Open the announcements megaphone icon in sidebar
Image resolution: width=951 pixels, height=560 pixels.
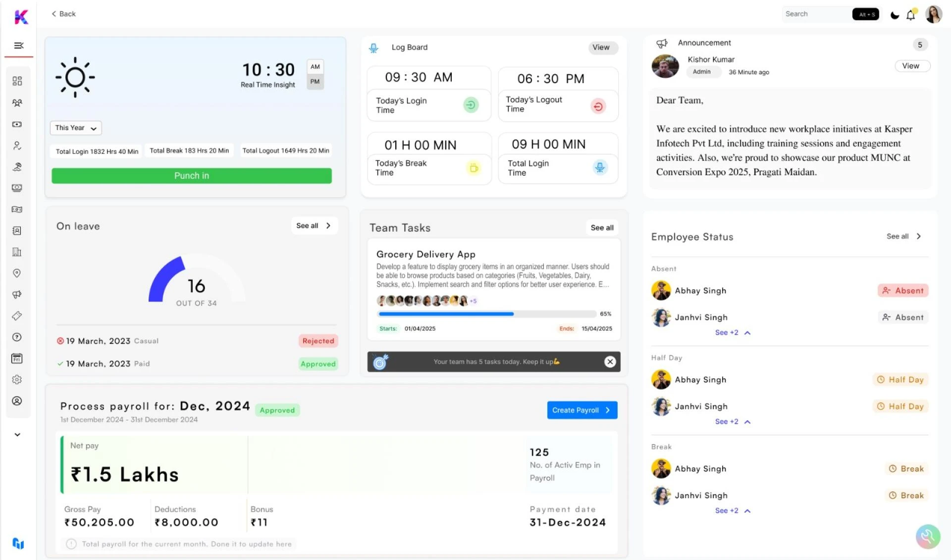[17, 294]
